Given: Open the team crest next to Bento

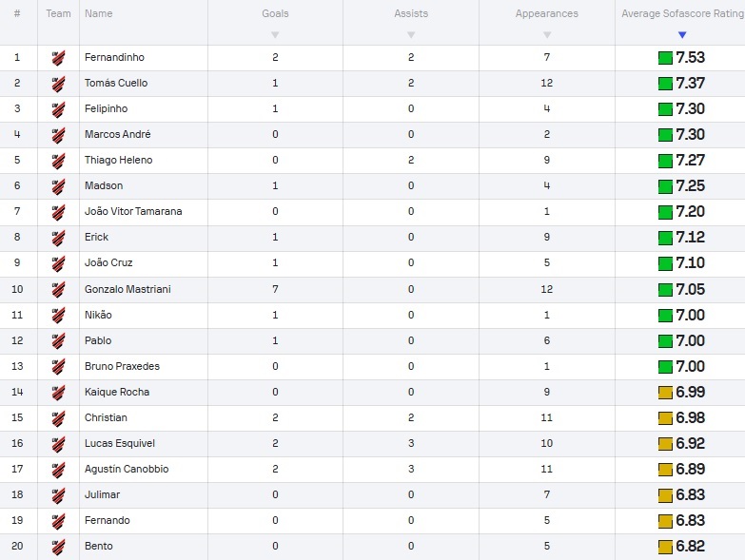Looking at the screenshot, I should 58,547.
